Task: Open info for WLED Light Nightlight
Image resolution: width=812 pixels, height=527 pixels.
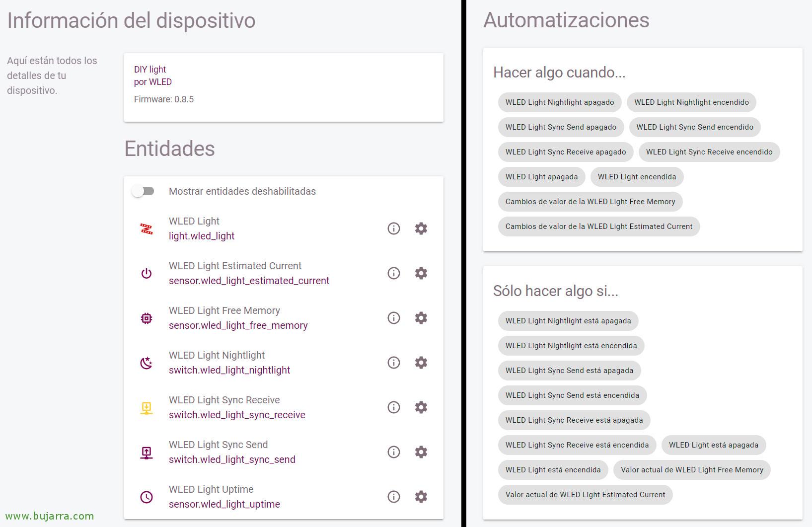Action: pyautogui.click(x=394, y=363)
